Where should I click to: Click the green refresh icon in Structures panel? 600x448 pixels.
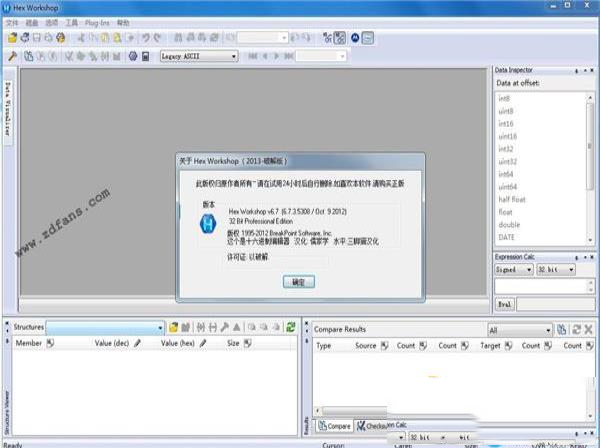(x=291, y=326)
